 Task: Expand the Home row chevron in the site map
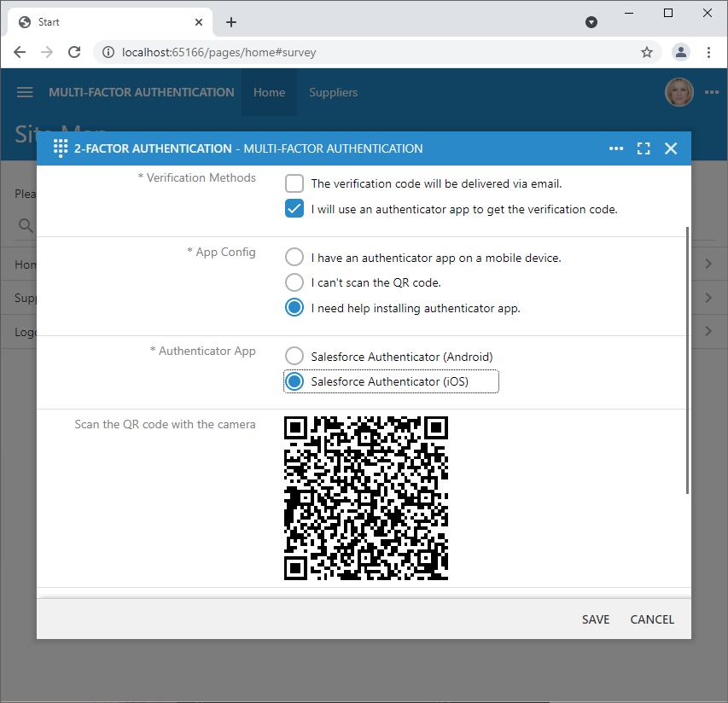coord(708,264)
